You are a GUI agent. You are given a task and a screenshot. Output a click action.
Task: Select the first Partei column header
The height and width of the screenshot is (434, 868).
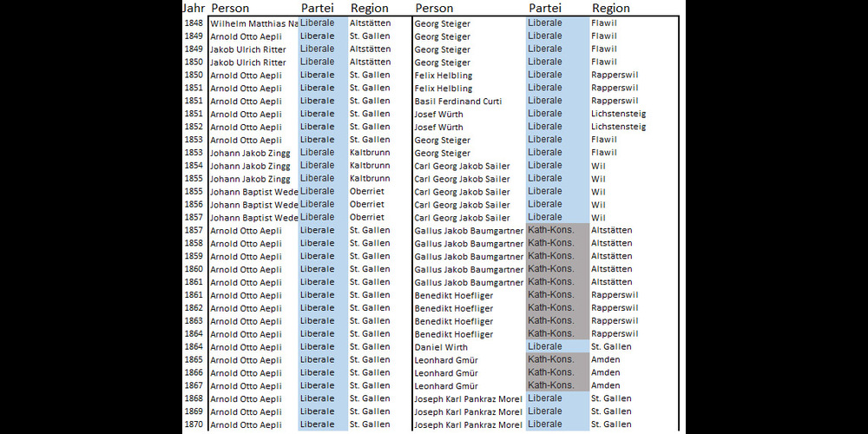(x=317, y=8)
